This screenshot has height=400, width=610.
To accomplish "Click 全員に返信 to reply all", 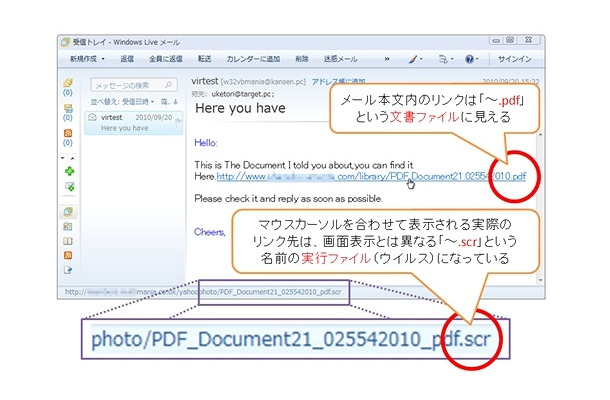I will click(166, 59).
